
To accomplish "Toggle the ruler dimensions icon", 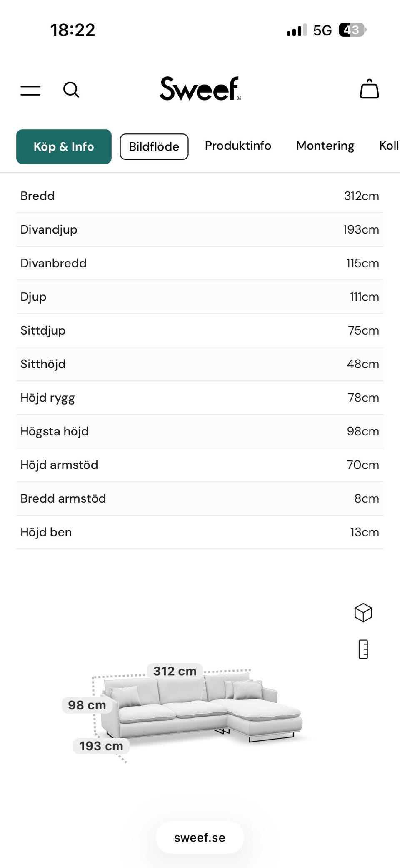I will 363,649.
